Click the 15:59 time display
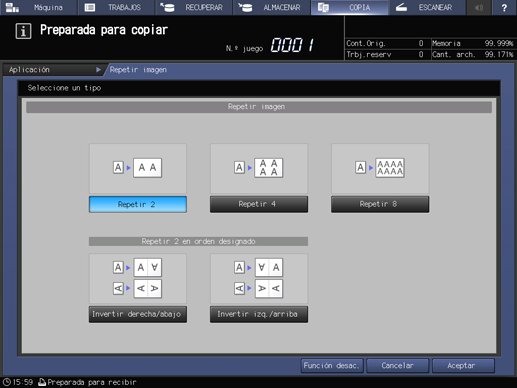This screenshot has width=517, height=388. pos(23,382)
